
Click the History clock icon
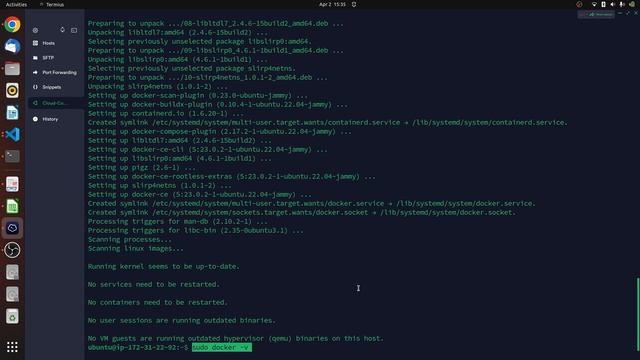pos(36,119)
